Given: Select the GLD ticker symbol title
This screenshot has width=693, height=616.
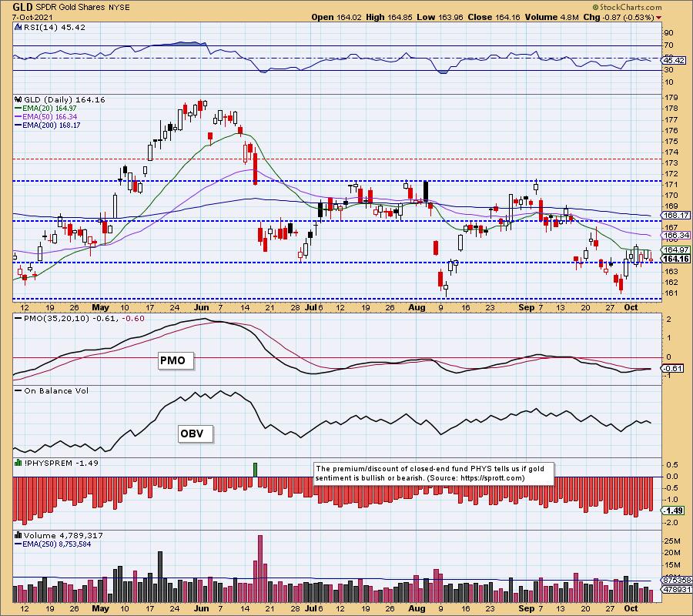Looking at the screenshot, I should point(22,7).
